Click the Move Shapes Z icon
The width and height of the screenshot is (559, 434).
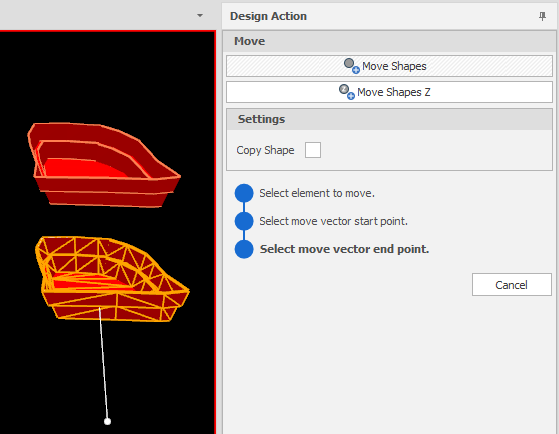347,92
